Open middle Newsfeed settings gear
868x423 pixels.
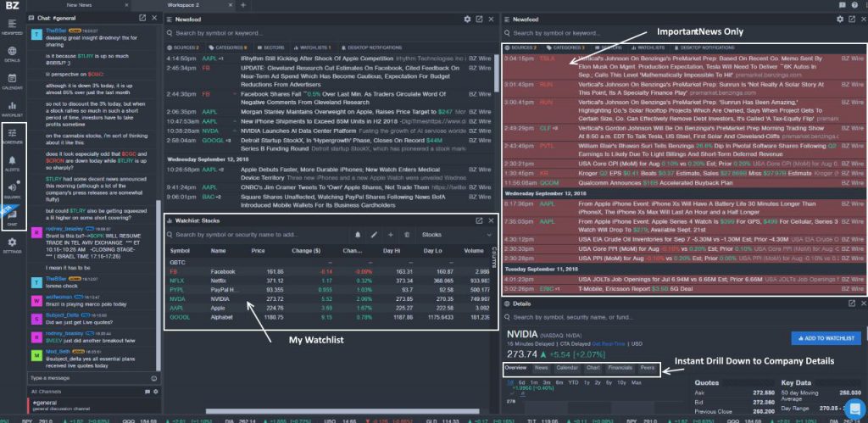pyautogui.click(x=467, y=18)
